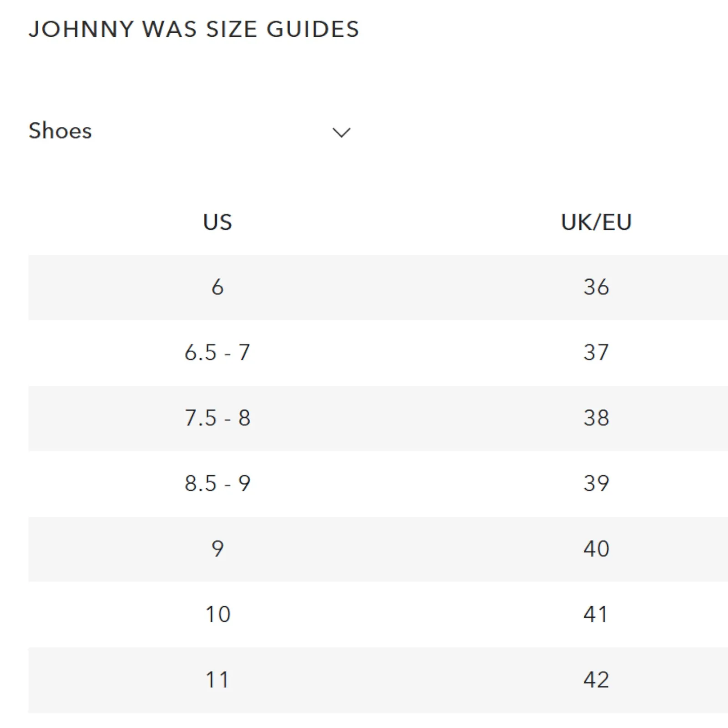
Task: Select the US column header
Action: click(x=217, y=222)
